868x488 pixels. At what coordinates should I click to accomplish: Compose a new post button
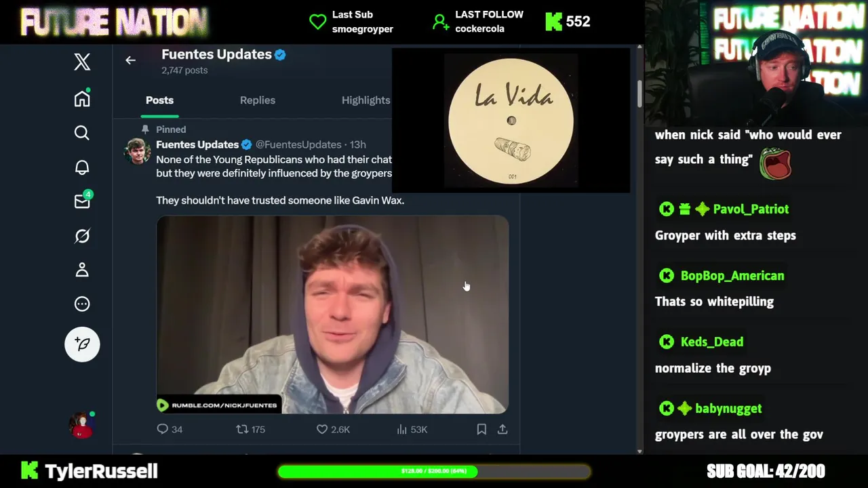(x=82, y=344)
